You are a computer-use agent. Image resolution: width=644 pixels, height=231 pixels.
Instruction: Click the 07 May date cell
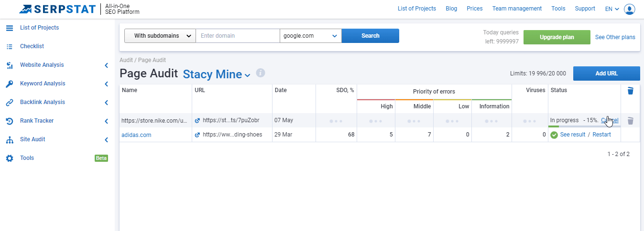[284, 121]
